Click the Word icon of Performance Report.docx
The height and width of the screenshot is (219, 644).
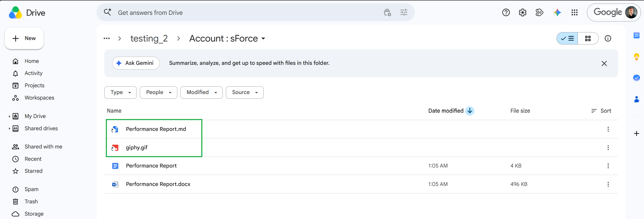click(115, 184)
